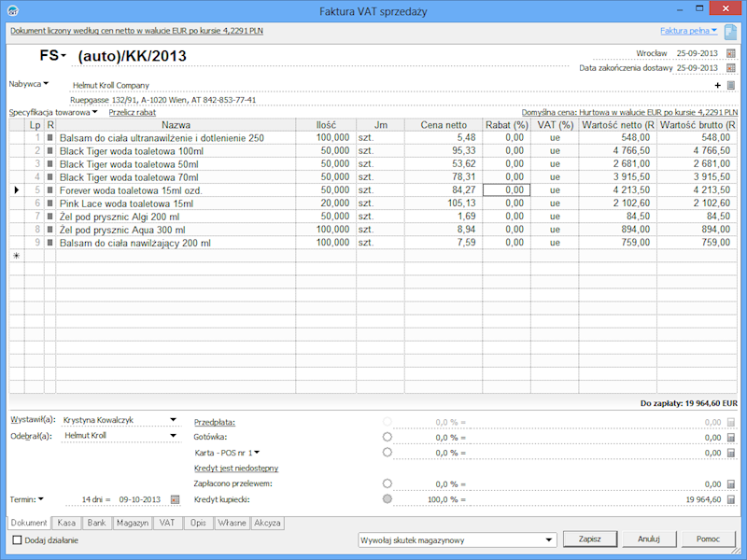Click the Cena netto column header

tap(444, 125)
